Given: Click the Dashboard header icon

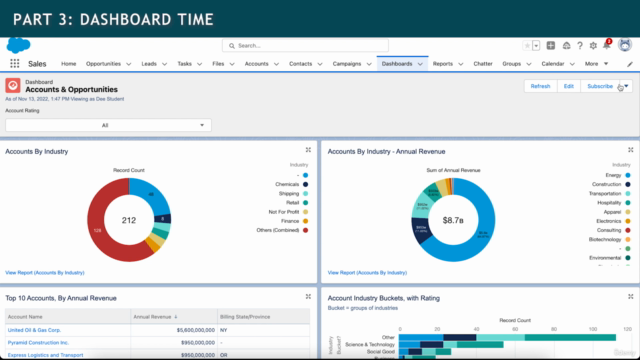Looking at the screenshot, I should (13, 86).
